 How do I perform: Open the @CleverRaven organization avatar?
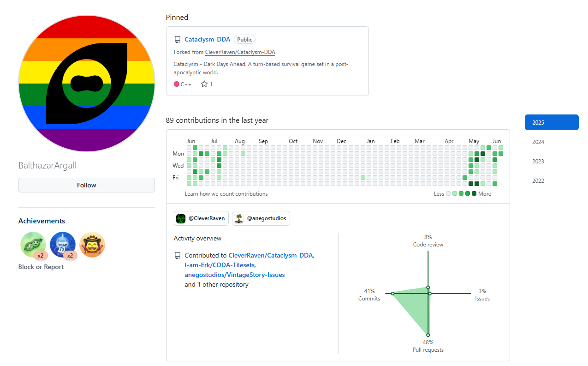point(181,218)
